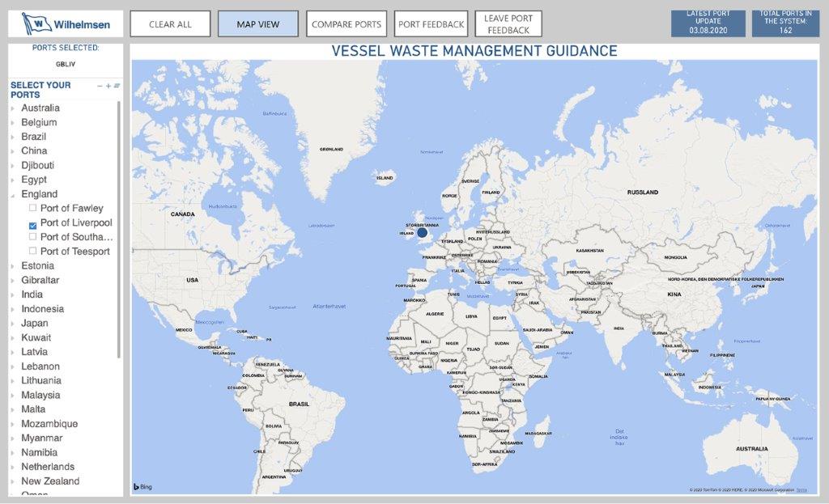Open the Port Feedback page
Screen dimensions: 829x504
point(431,24)
